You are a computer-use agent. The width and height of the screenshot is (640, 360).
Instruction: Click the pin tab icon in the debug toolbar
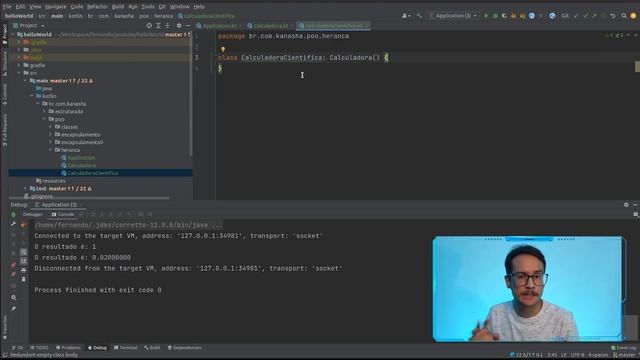click(x=13, y=309)
